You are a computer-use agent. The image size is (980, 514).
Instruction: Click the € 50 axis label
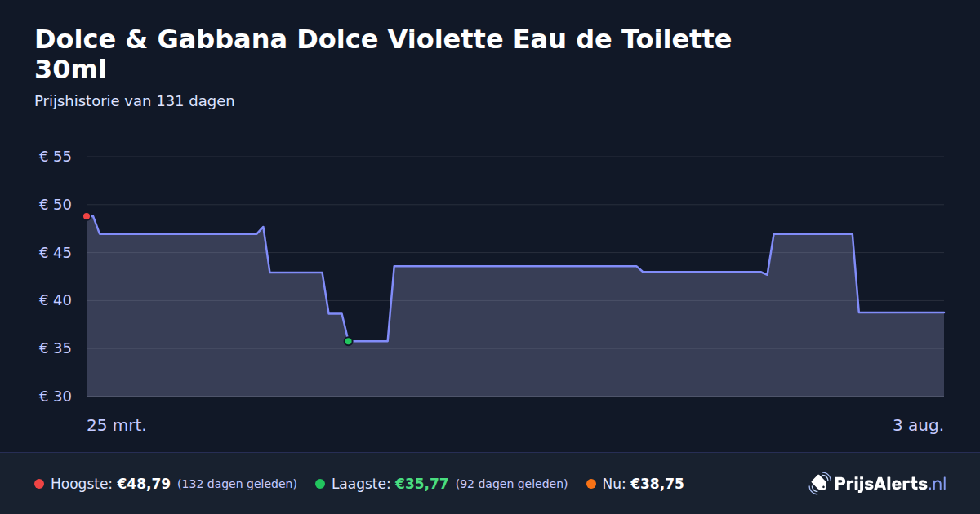[x=56, y=205]
